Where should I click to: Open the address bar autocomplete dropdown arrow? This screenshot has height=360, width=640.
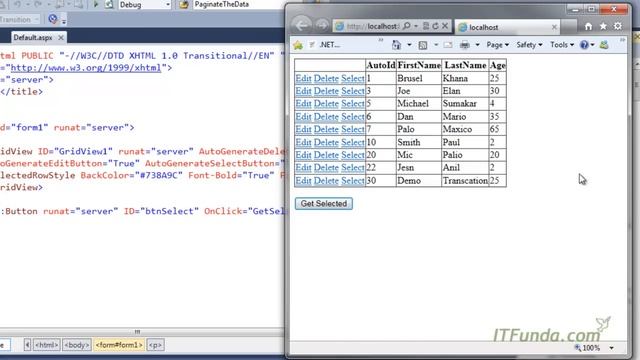pos(416,26)
